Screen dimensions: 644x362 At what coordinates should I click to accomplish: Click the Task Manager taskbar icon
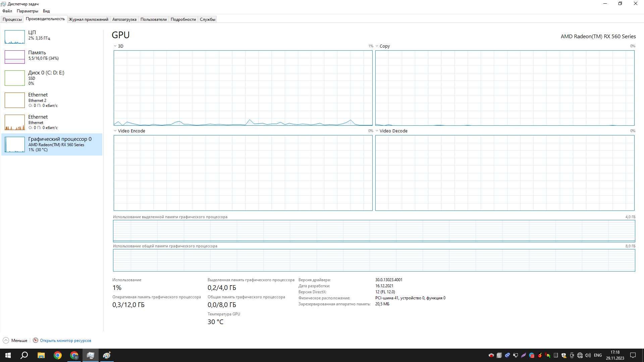click(x=91, y=355)
